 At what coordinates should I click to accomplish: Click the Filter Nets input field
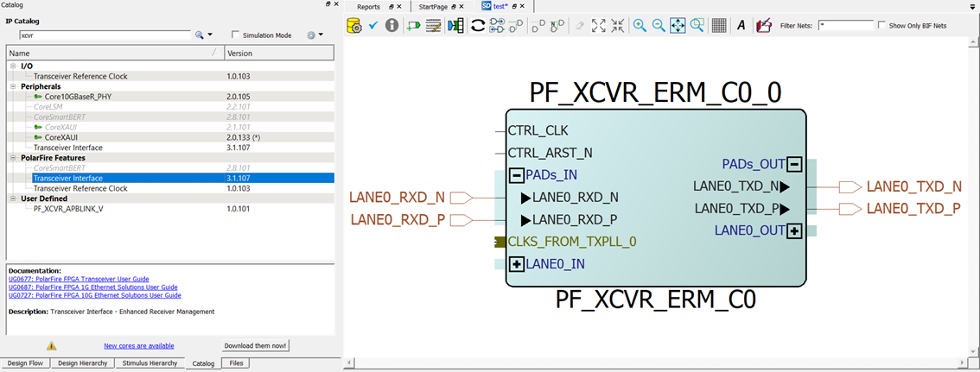pos(844,26)
